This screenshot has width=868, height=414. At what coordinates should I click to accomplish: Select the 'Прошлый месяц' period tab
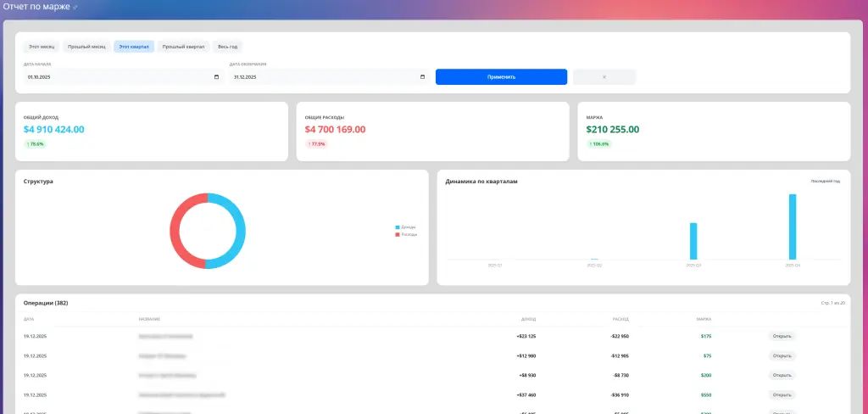(86, 47)
